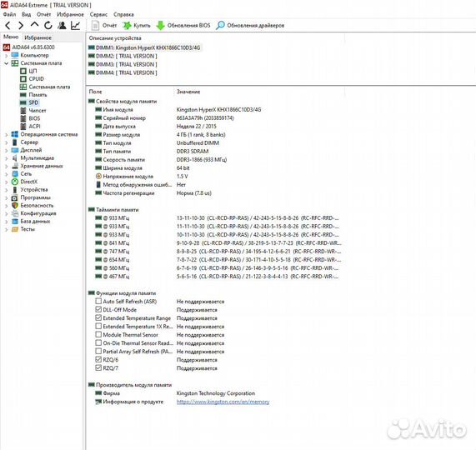Click the Up level arrow icon
The height and width of the screenshot is (450, 476).
[x=35, y=24]
